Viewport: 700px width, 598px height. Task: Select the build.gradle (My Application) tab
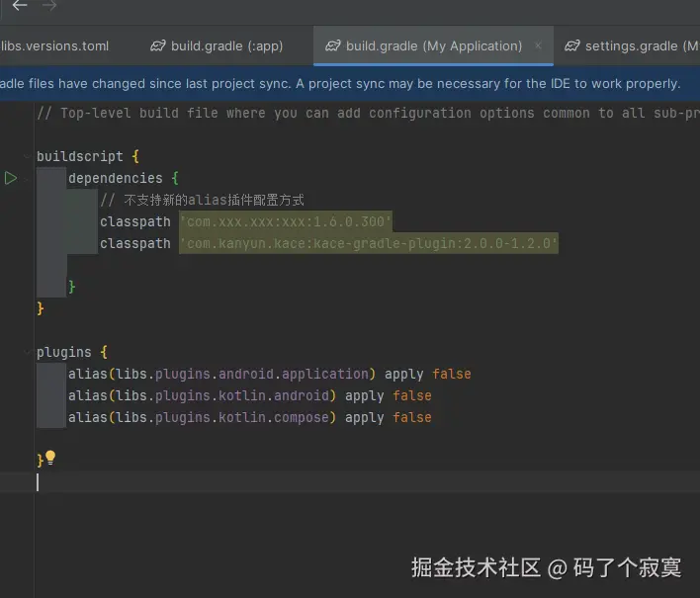[433, 46]
